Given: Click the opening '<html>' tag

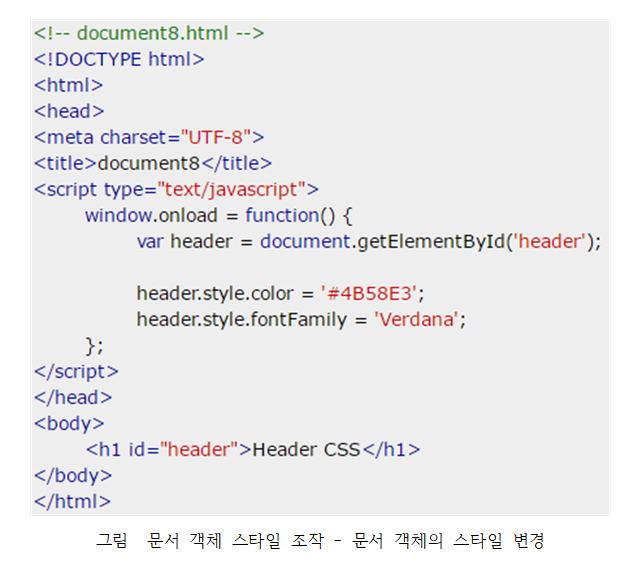Looking at the screenshot, I should click(69, 85).
